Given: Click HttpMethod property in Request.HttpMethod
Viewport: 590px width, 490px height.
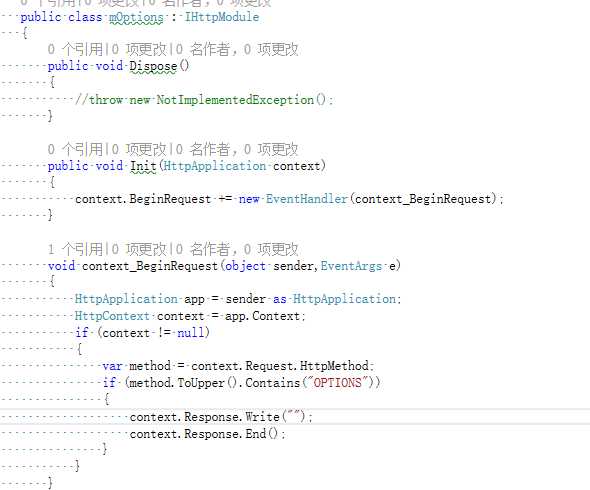Looking at the screenshot, I should (x=334, y=366).
